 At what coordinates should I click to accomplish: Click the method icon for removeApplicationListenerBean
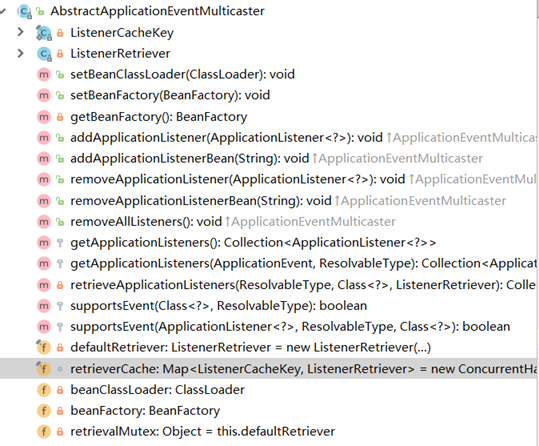point(44,201)
